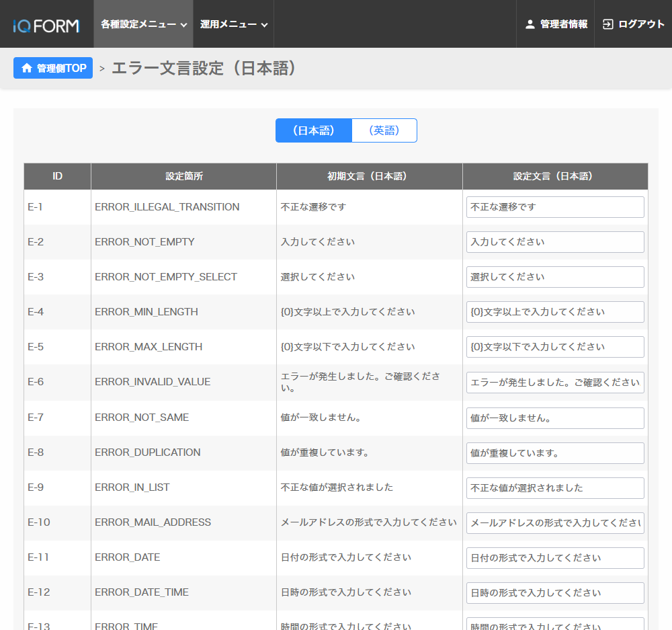Focus the E-10 mail address error field
Viewport: 672px width, 630px height.
tap(555, 523)
